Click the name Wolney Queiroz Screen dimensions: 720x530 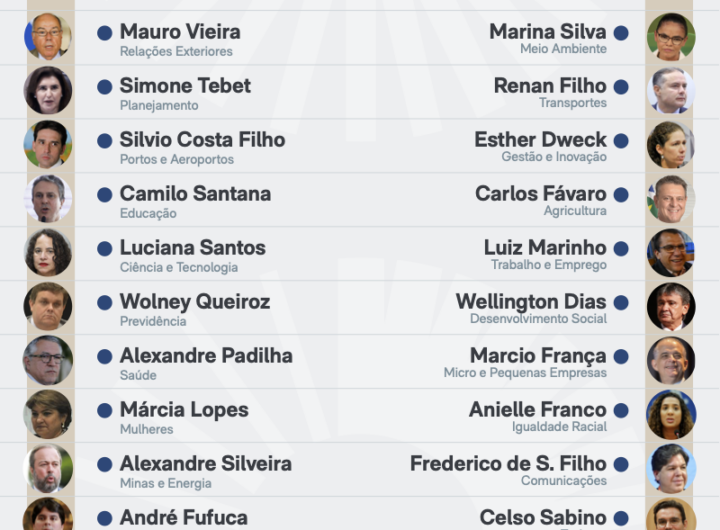195,301
